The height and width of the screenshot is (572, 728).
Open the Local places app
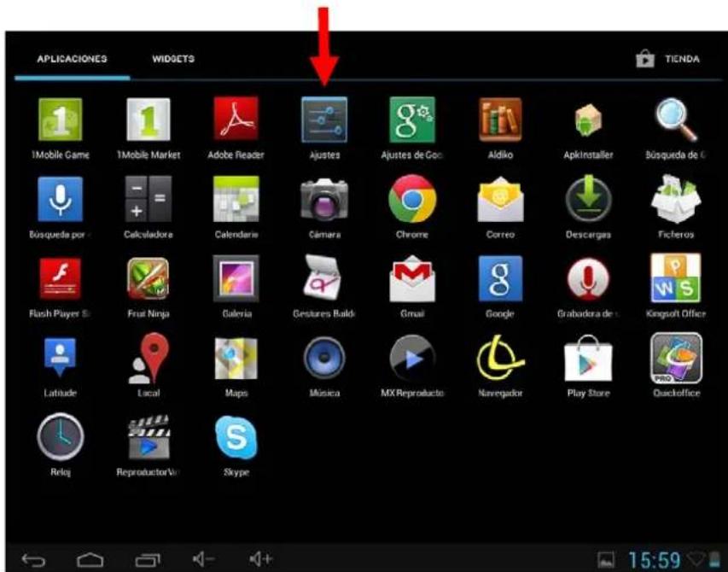149,359
